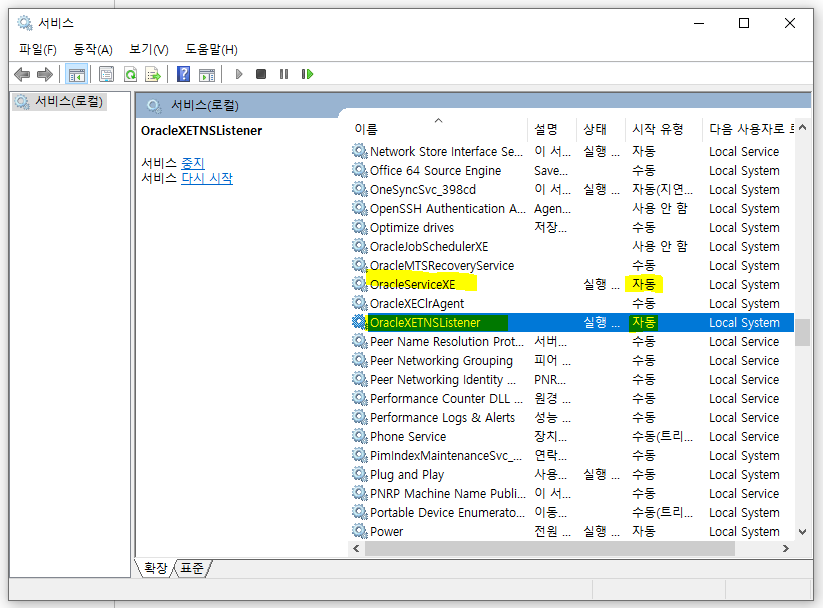Switch to the 확장 tab

click(x=155, y=568)
